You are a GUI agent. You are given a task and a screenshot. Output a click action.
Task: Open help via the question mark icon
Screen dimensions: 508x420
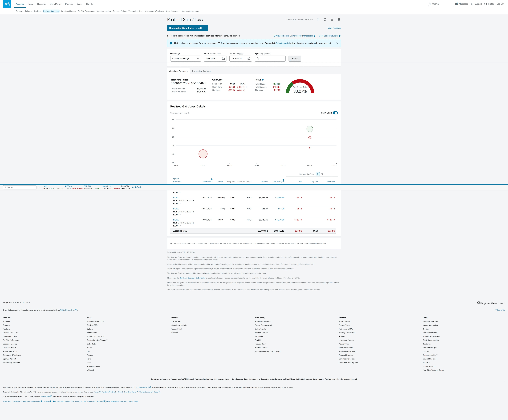[x=325, y=20]
